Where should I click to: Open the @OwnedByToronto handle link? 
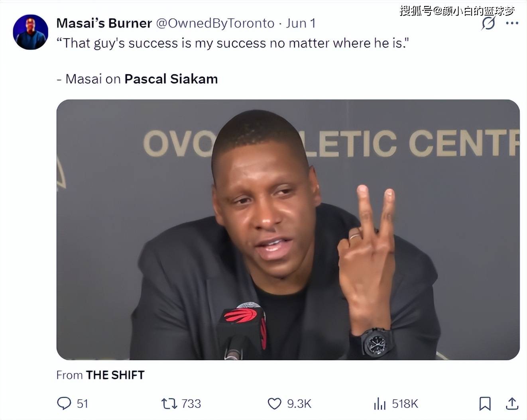pyautogui.click(x=215, y=23)
